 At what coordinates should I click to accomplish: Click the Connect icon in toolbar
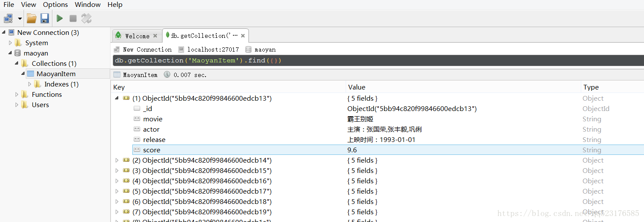(8, 18)
